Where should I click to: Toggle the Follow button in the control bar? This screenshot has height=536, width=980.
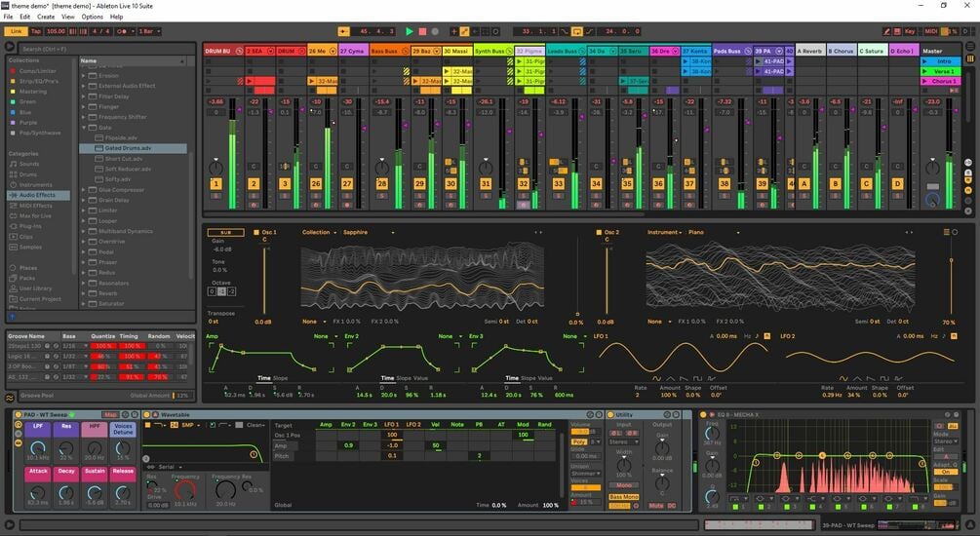point(344,31)
